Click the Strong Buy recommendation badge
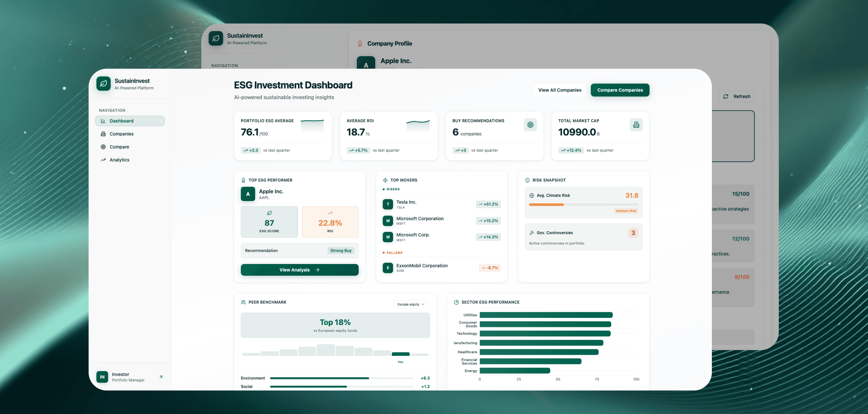 click(340, 251)
